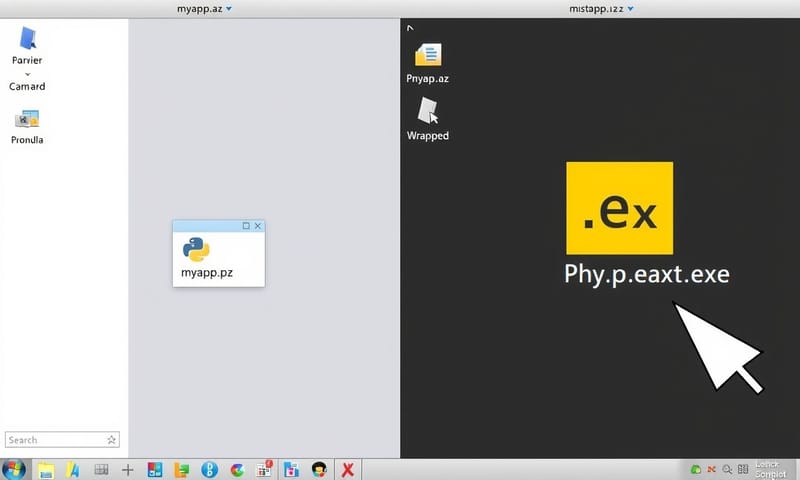Screen dimensions: 800x480
Task: Click the Camard label in sidebar
Action: 27,86
